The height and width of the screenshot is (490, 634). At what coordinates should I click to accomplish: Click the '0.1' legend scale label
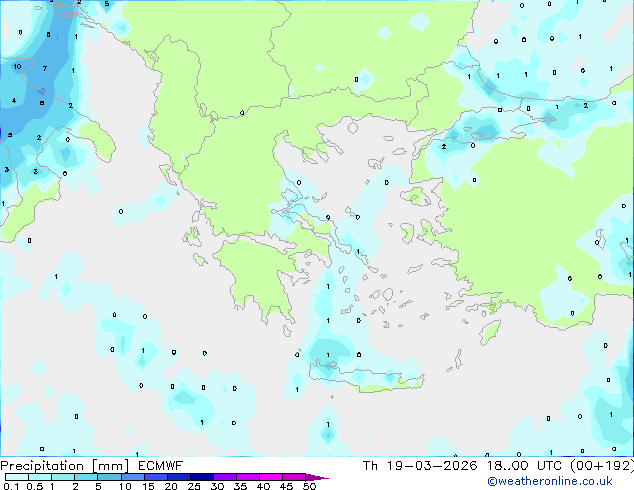coord(12,486)
